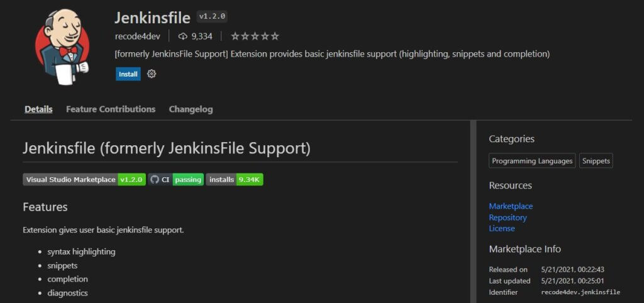Click the details pane vertical scrollbar
This screenshot has height=303, width=644.
(473, 211)
